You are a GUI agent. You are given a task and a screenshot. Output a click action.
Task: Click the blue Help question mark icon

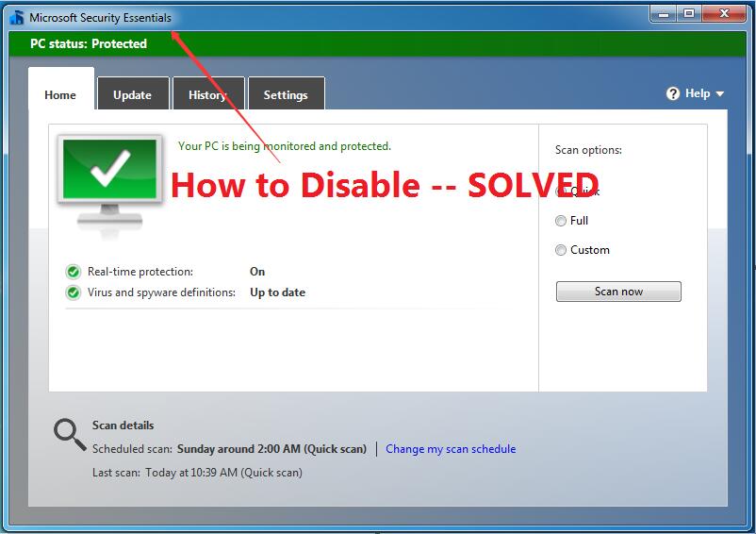tap(673, 93)
